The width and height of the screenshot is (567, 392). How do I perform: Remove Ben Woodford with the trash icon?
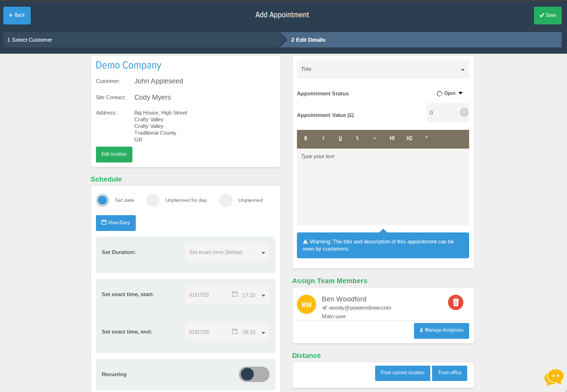pos(456,302)
